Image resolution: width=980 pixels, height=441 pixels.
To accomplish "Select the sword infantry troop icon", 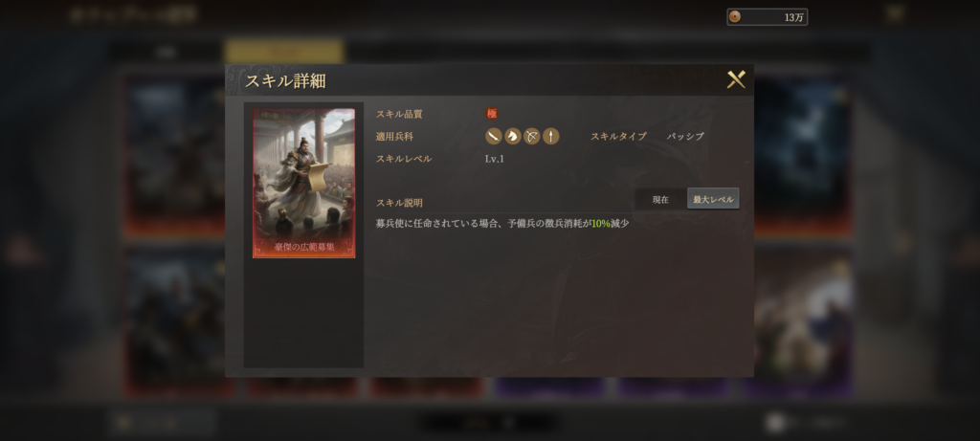I will [494, 136].
